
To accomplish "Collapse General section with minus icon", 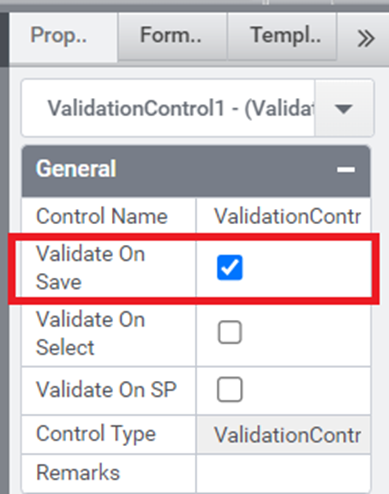I will (346, 170).
